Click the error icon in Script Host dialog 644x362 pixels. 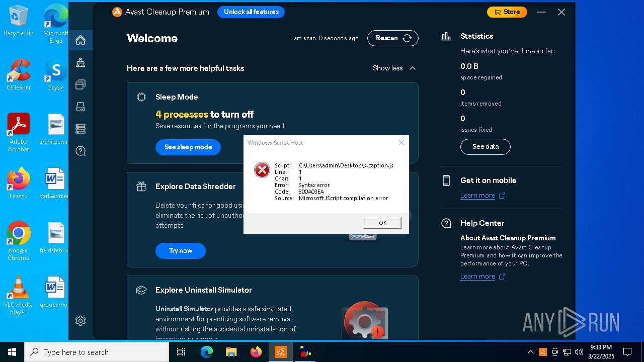[x=262, y=170]
